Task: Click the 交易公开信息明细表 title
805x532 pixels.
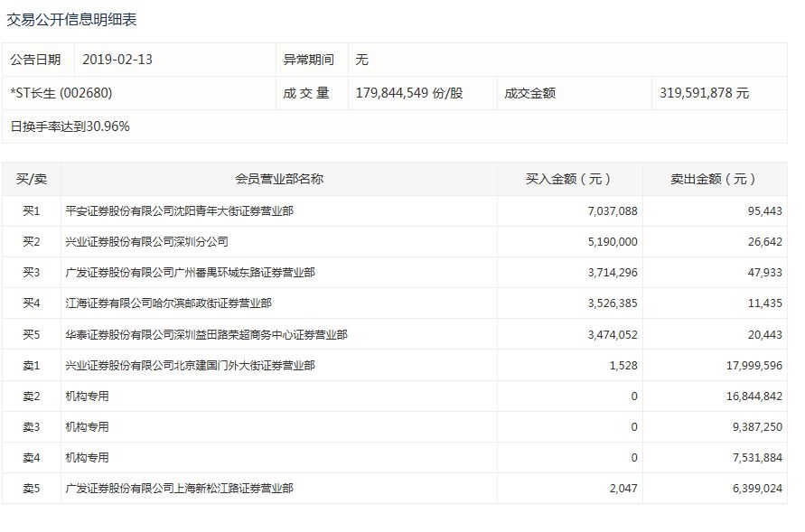Action: pos(72,19)
